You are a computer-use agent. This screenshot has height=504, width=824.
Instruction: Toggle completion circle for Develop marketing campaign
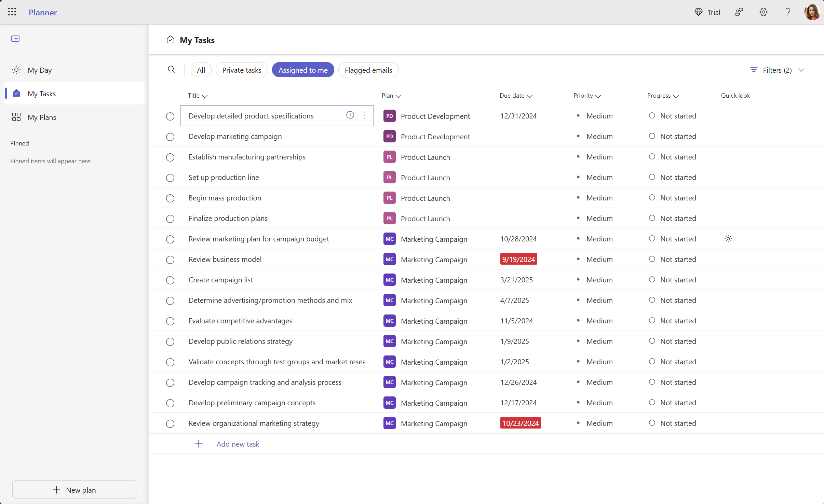(170, 137)
